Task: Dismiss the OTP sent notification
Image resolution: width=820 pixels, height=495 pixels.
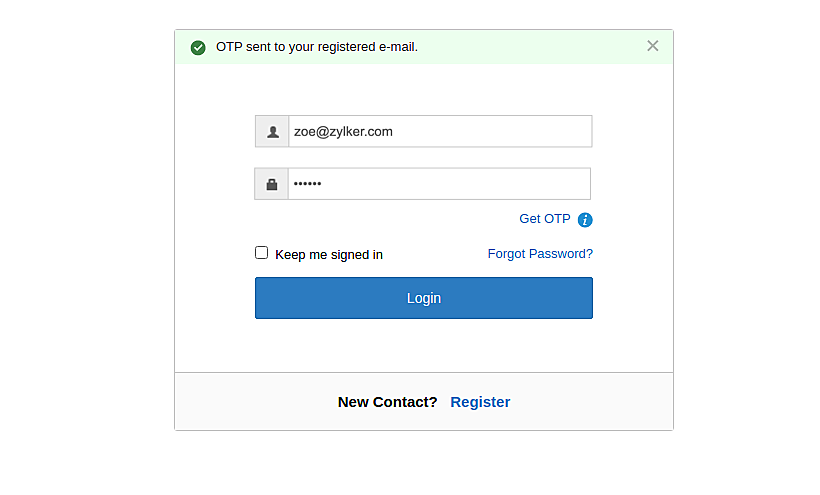Action: click(x=653, y=46)
